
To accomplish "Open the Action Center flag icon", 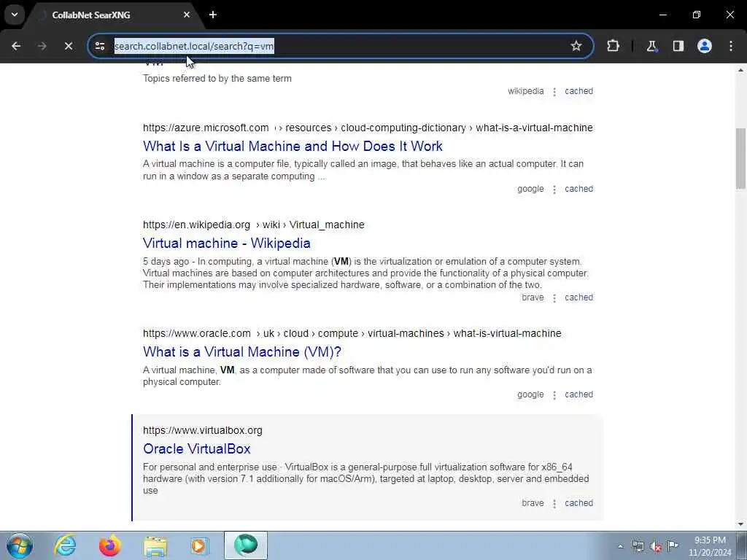I will tap(673, 546).
